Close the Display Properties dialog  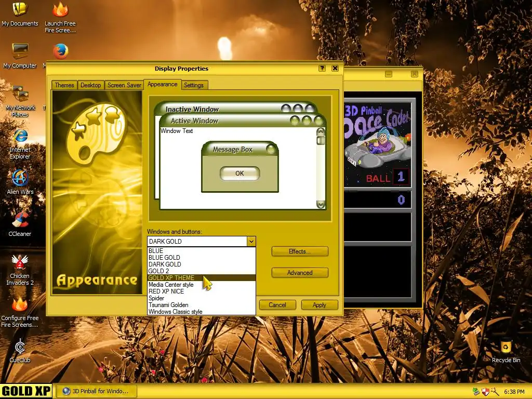click(x=335, y=68)
